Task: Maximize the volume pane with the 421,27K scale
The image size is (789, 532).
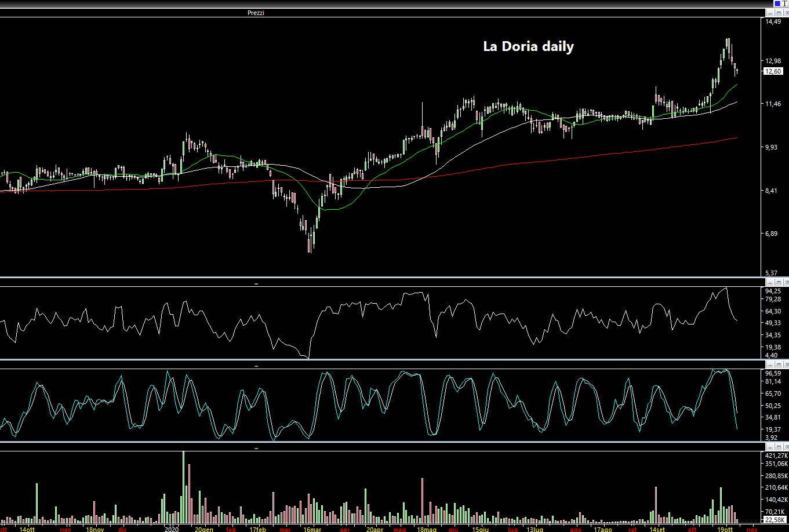Action: [778, 448]
